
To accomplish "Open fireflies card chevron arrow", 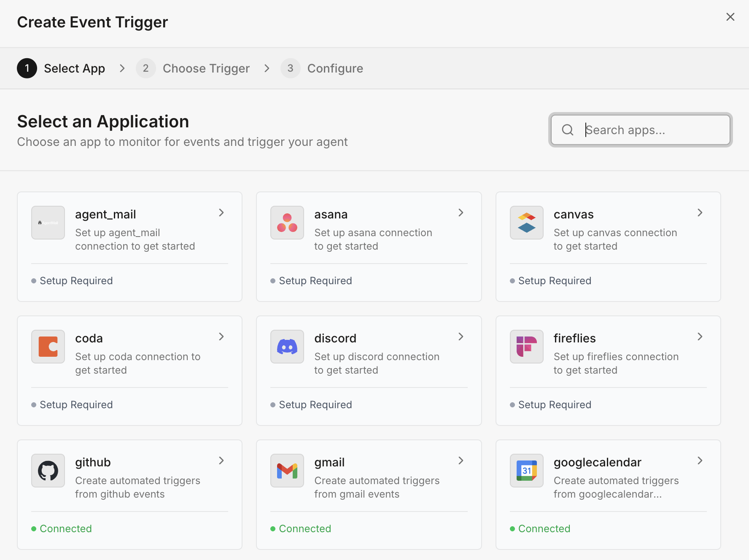I will [x=700, y=337].
